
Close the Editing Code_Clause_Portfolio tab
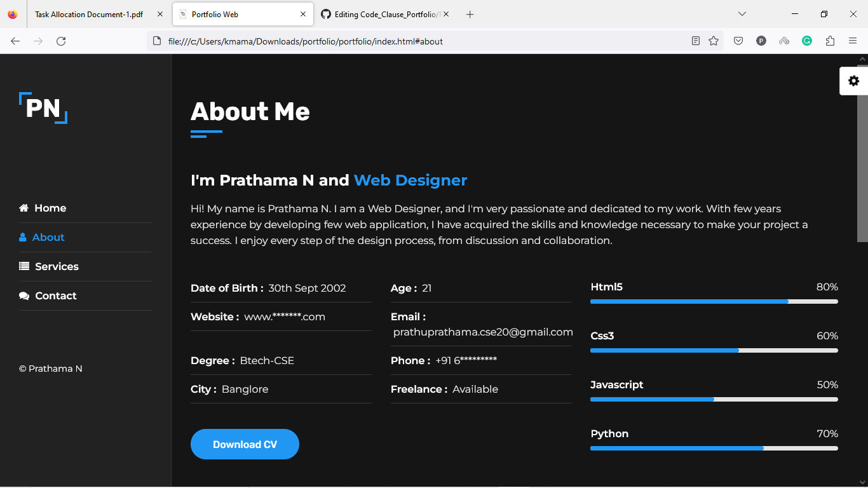pos(446,14)
